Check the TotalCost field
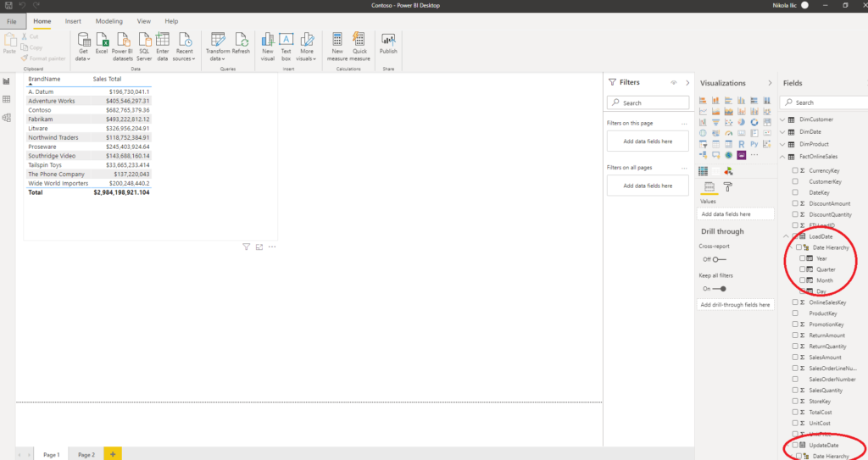The image size is (868, 460). [795, 412]
